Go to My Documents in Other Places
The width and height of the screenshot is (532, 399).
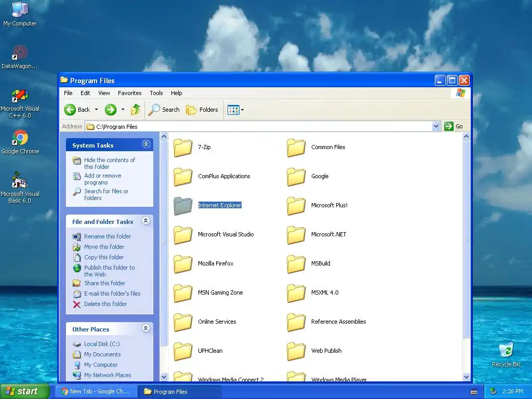102,354
